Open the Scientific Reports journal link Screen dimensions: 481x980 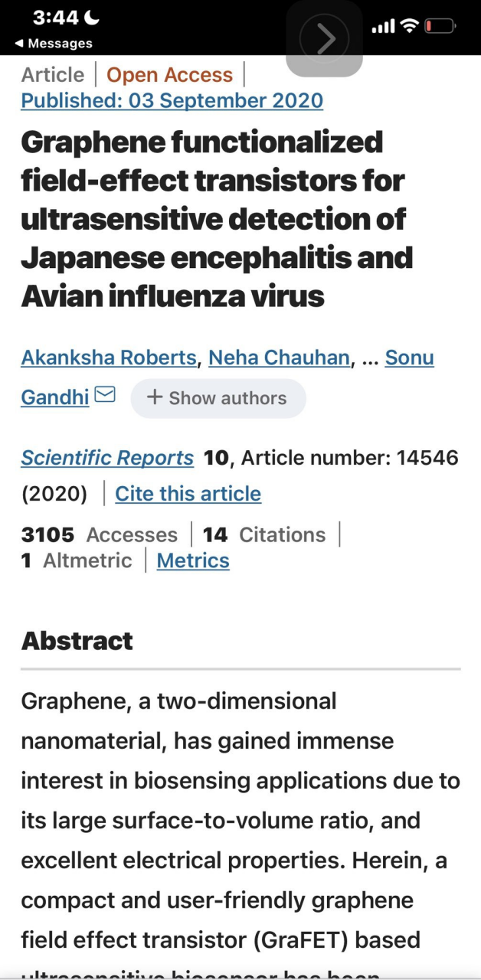tap(107, 458)
